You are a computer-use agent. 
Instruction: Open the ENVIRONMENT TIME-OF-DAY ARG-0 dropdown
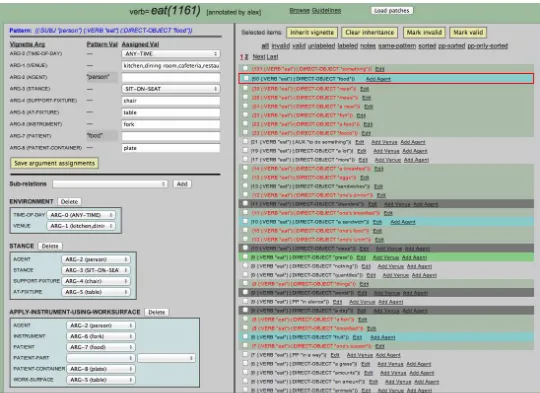(x=81, y=215)
